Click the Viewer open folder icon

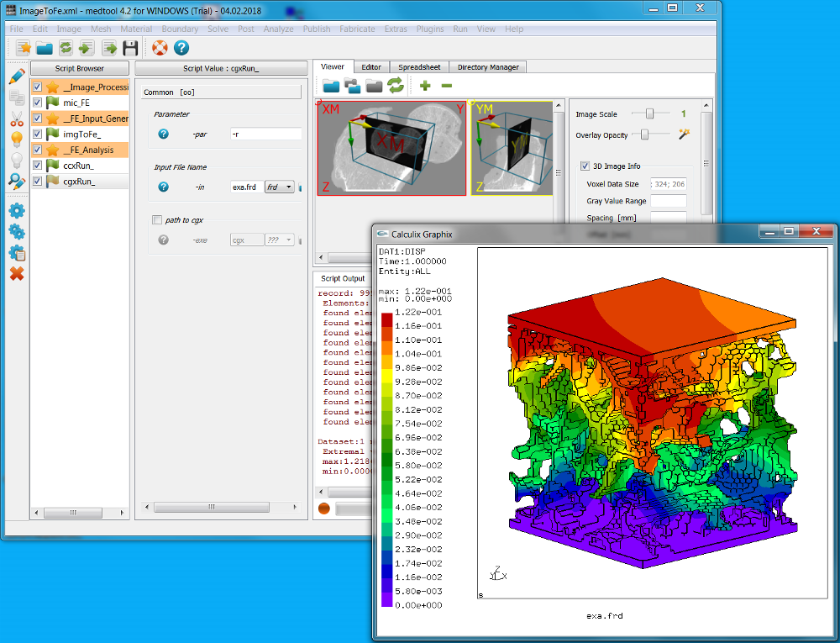[330, 85]
